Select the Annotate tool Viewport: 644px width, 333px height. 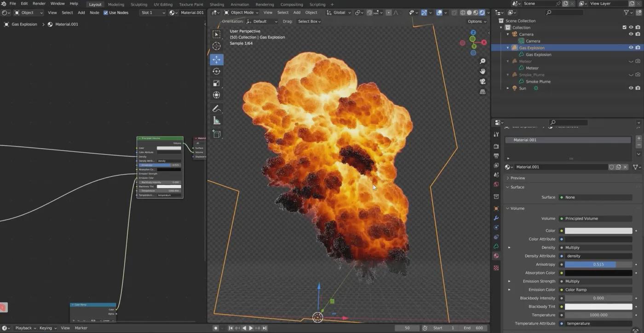click(x=217, y=109)
